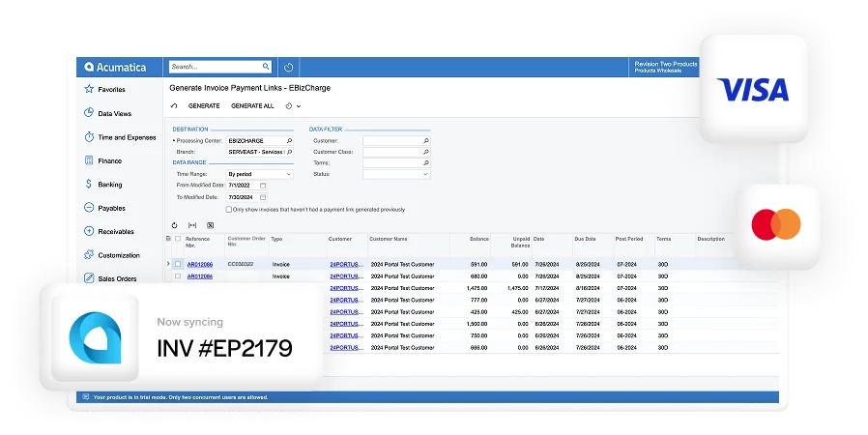Open customer link in 1,500.00 balance row
Screen dimensions: 868x435
(x=347, y=324)
